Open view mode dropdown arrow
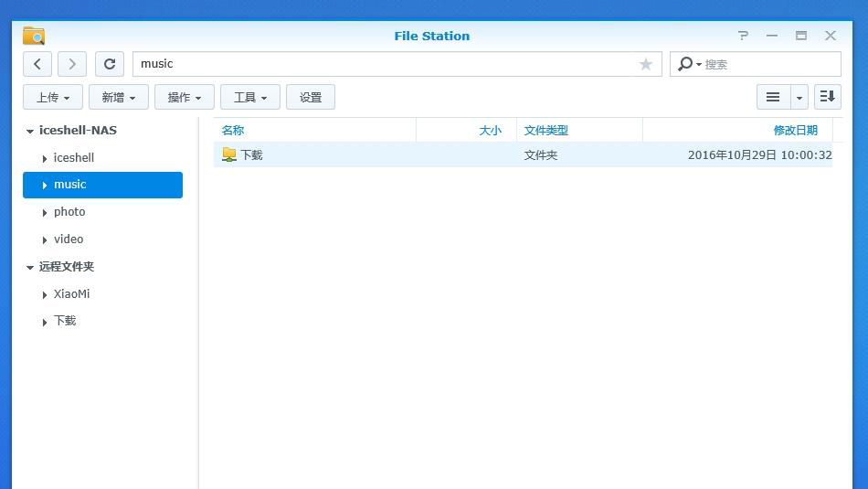Screen dimensions: 868x489 point(799,97)
